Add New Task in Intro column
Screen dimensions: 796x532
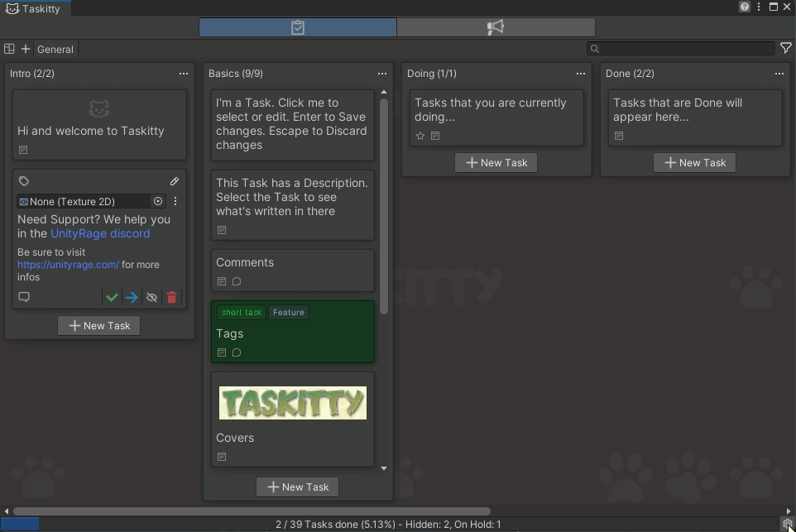coord(99,326)
